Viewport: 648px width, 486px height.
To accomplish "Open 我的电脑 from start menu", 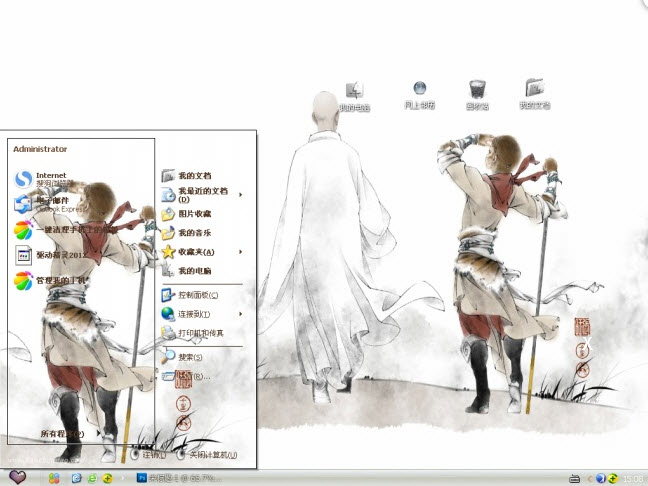I will (x=186, y=271).
